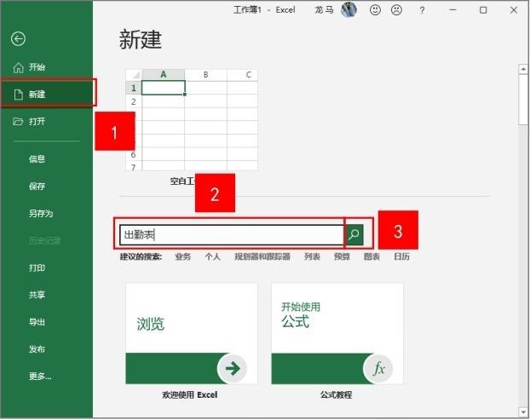Search suggested category 日历

coord(401,256)
